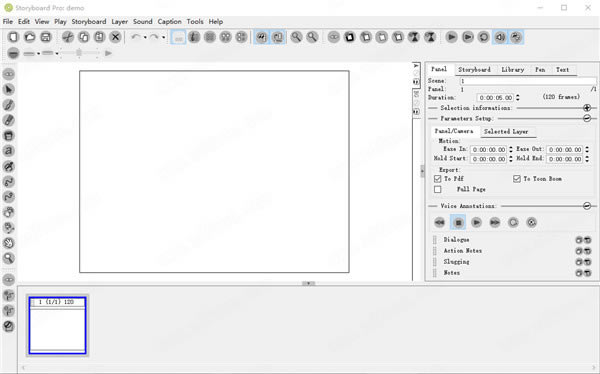
Task: Switch to the Selected Layer tab
Action: point(506,132)
